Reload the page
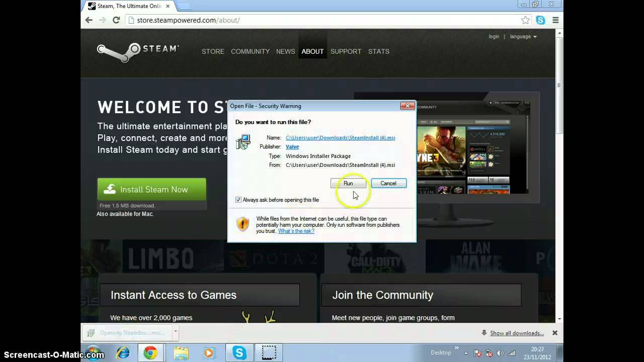Image resolution: width=644 pixels, height=362 pixels. (x=116, y=20)
